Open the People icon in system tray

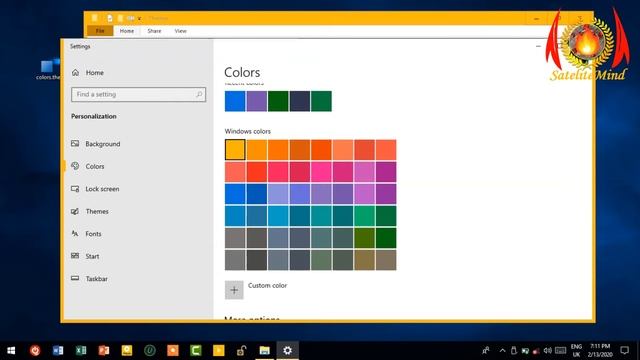coord(486,350)
